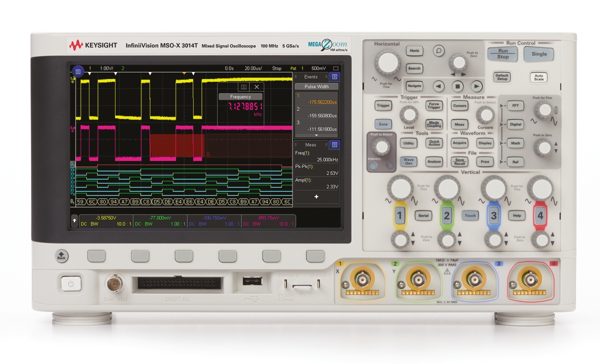Expand the events list with the down arrow
This screenshot has width=600, height=364.
(x=316, y=135)
